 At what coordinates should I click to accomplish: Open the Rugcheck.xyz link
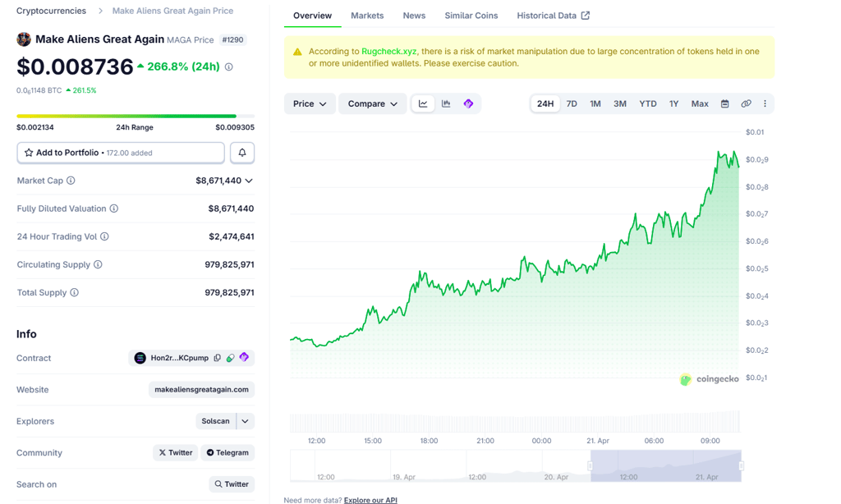pos(388,52)
